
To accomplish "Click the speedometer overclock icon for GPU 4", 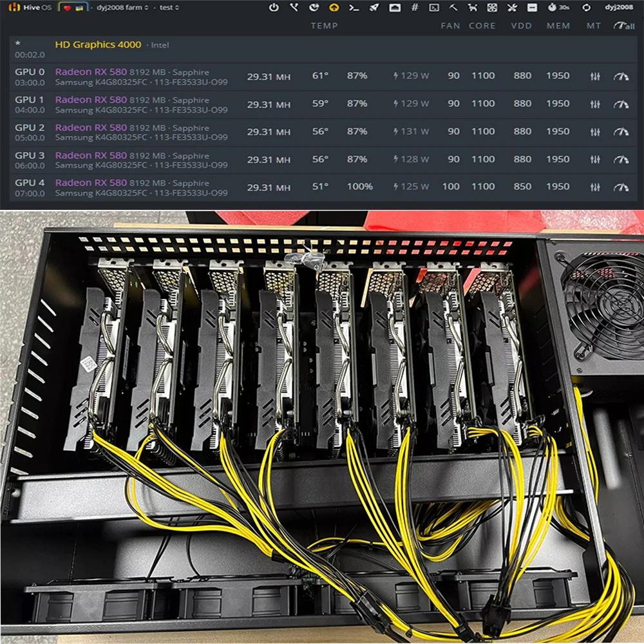I will click(x=621, y=187).
